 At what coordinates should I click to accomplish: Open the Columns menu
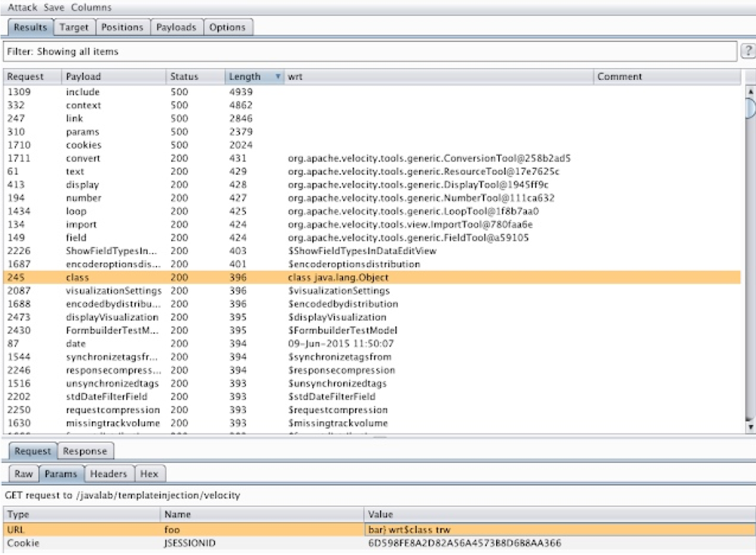coord(91,7)
